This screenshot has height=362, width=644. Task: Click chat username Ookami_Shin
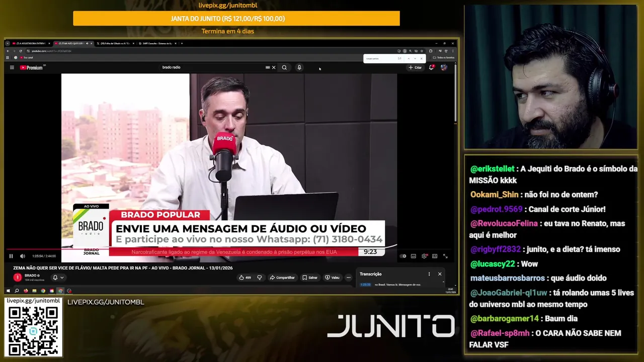(x=494, y=195)
